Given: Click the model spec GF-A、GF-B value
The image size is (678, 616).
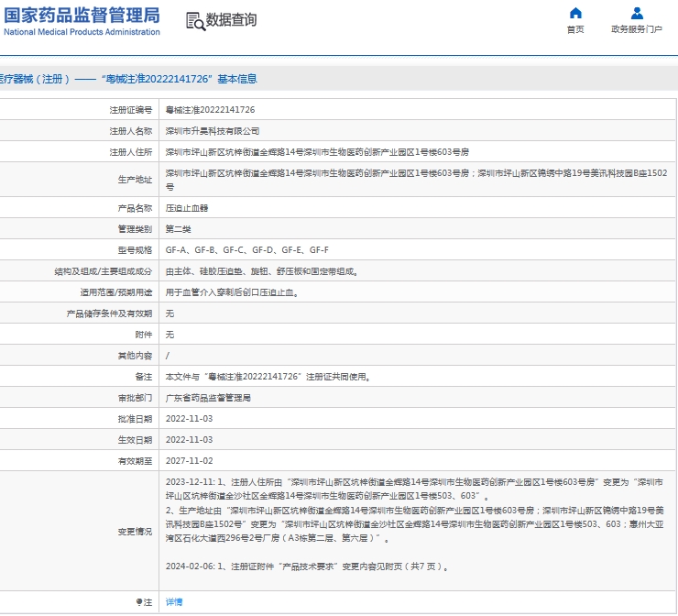Looking at the screenshot, I should click(246, 250).
